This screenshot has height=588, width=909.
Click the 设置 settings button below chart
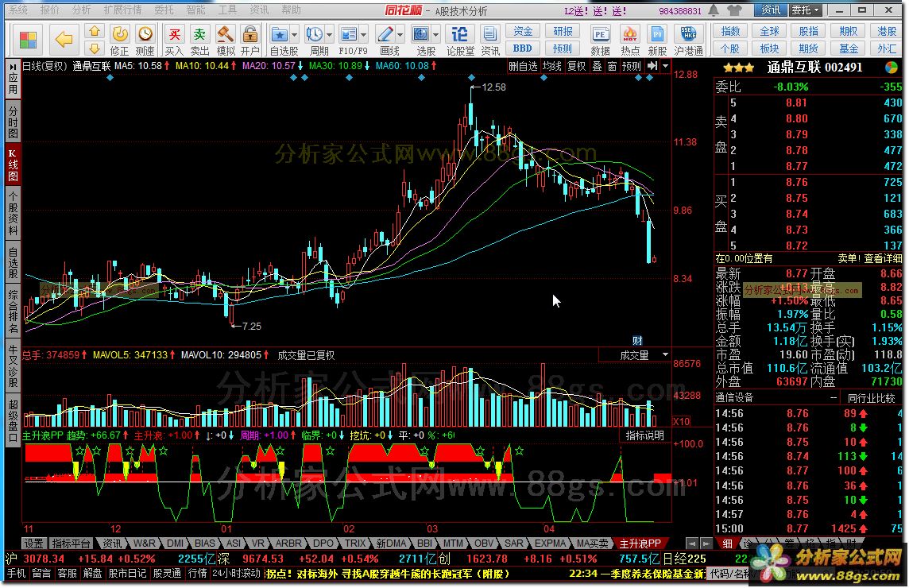click(x=33, y=544)
